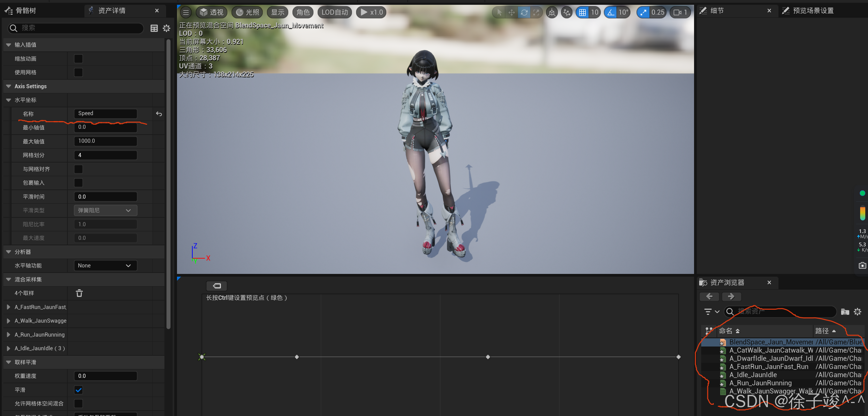Click the camera speed icon
Screen dimensions: 868x416
point(677,13)
